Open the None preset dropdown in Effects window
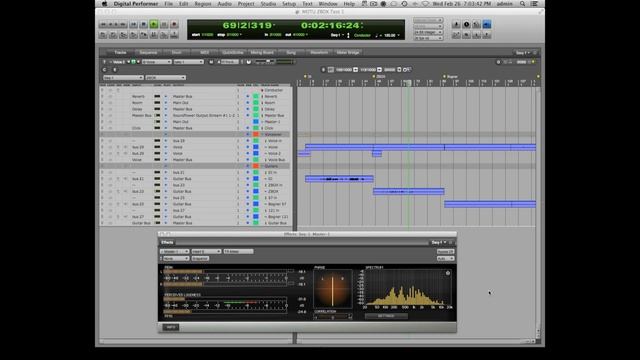640x360 pixels. [175, 258]
